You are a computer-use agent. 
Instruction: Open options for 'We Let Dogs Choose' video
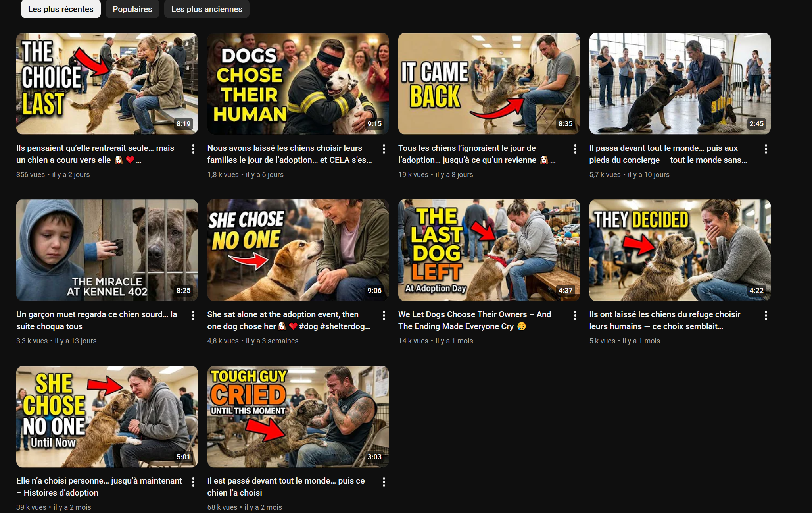(575, 316)
